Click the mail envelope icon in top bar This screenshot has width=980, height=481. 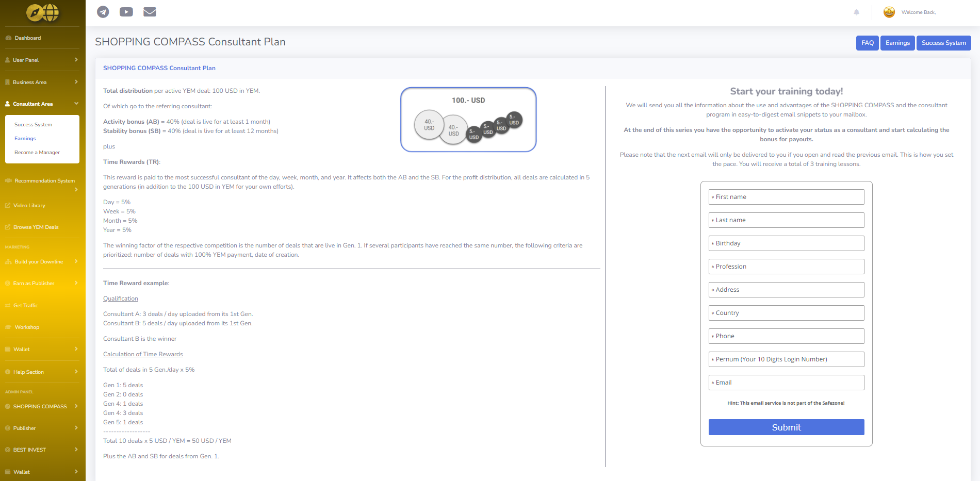150,12
